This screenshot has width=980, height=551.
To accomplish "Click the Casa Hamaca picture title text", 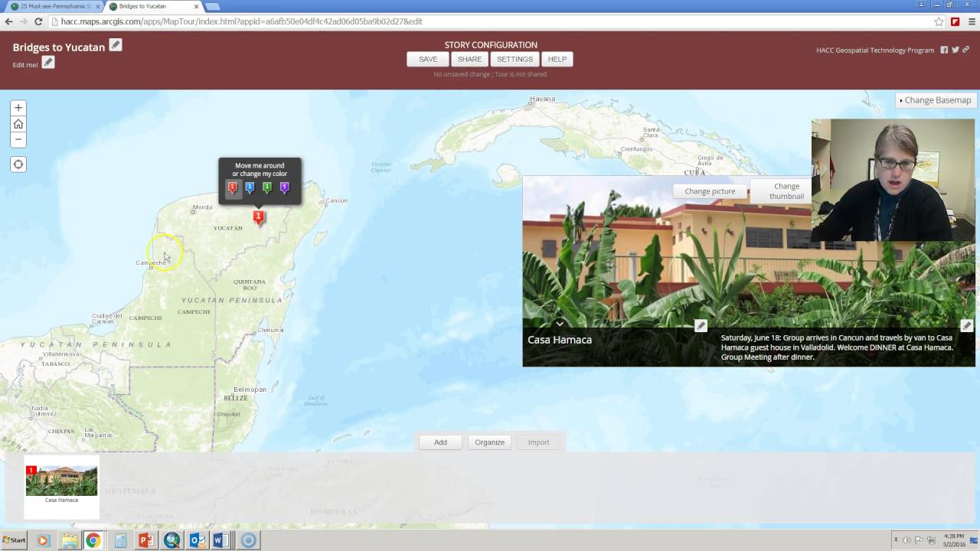I will (x=560, y=340).
